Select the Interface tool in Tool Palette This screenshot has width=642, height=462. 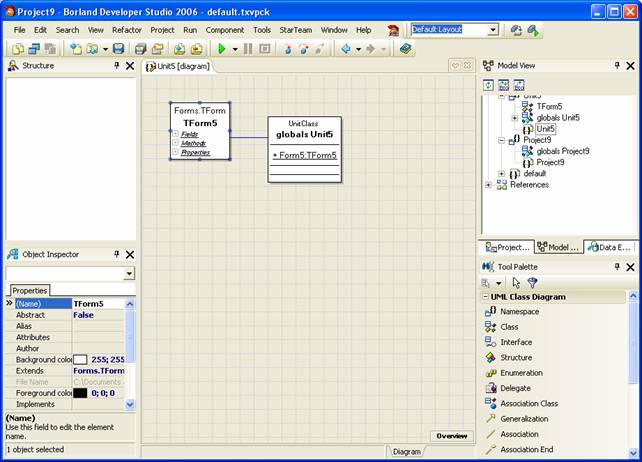(516, 342)
